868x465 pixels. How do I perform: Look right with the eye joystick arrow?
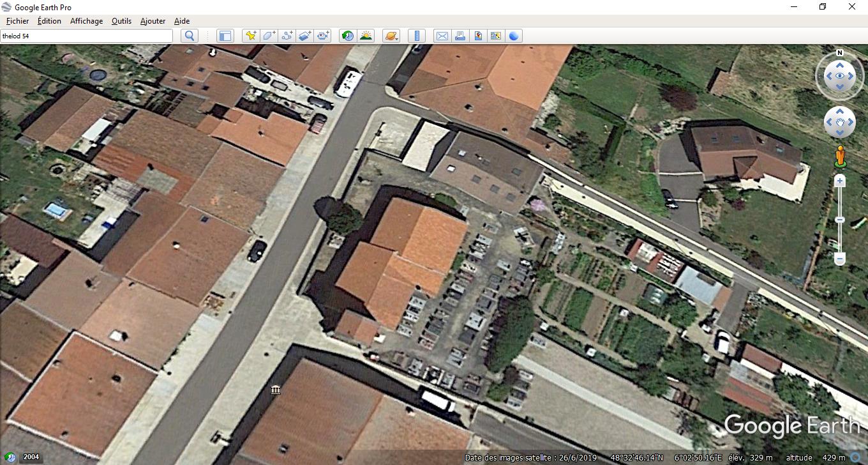coord(851,76)
